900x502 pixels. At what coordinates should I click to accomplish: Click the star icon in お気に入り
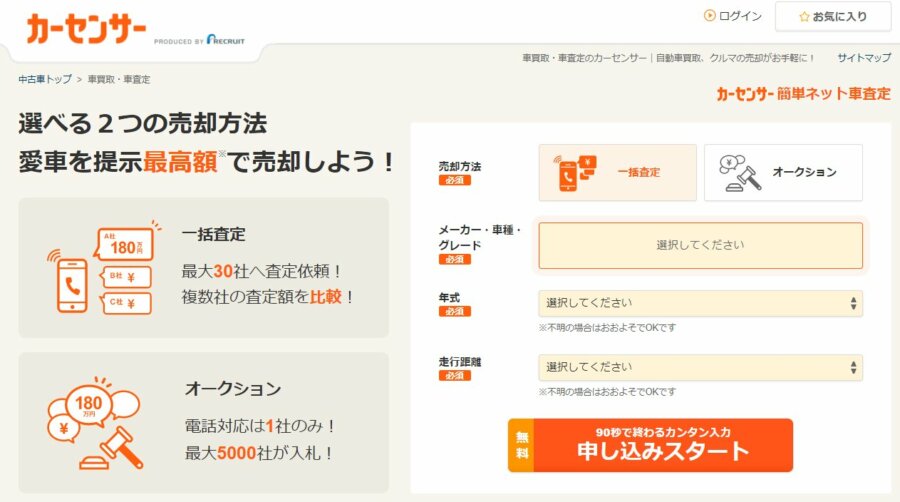pyautogui.click(x=804, y=17)
